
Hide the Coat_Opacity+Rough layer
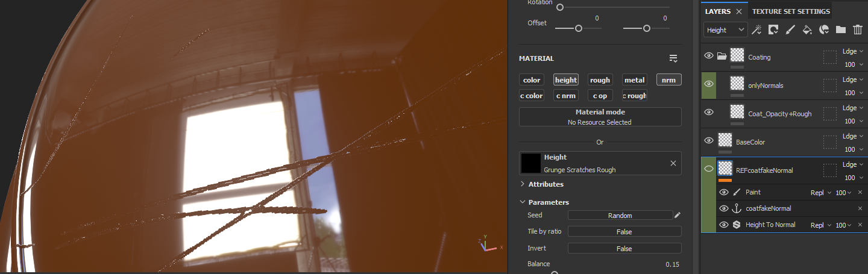pyautogui.click(x=709, y=112)
